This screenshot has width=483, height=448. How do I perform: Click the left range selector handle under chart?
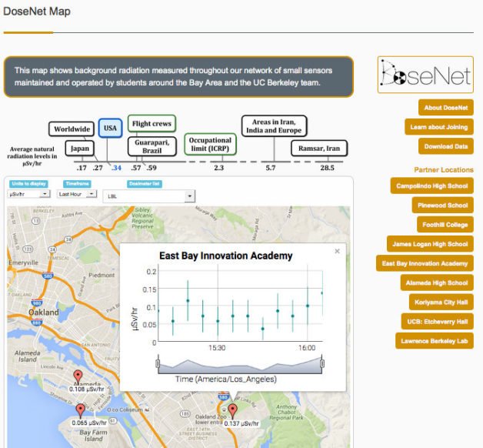tap(158, 364)
